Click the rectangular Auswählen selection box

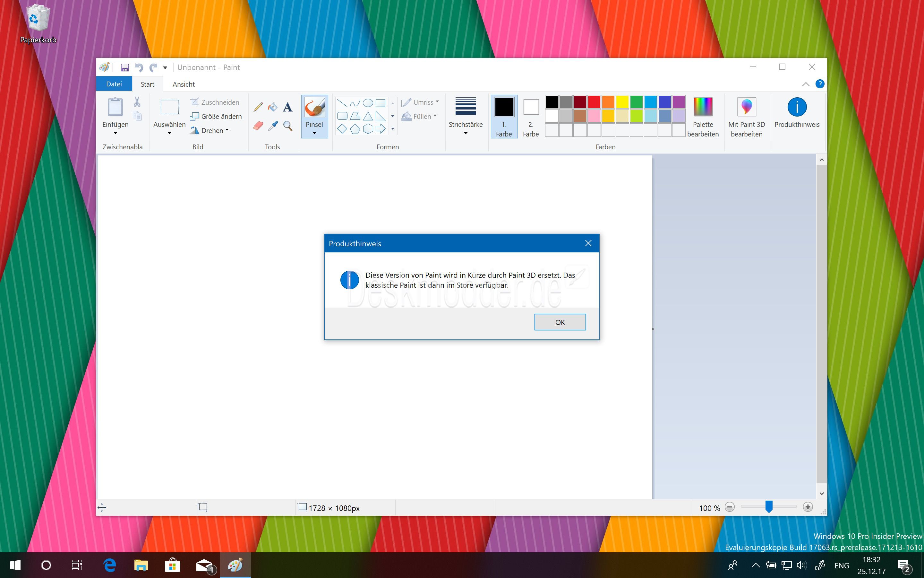pyautogui.click(x=169, y=107)
